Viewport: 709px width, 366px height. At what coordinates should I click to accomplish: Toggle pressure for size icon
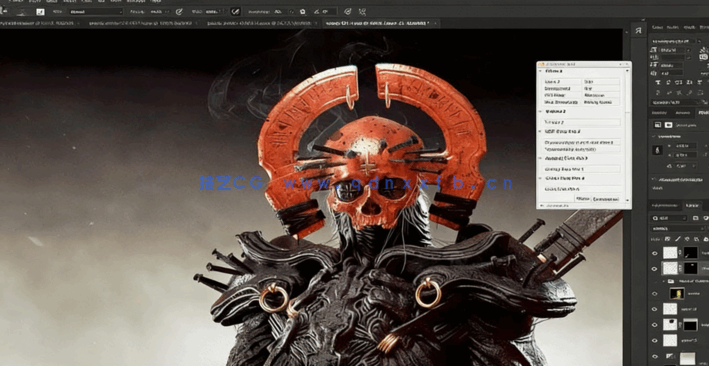(347, 12)
